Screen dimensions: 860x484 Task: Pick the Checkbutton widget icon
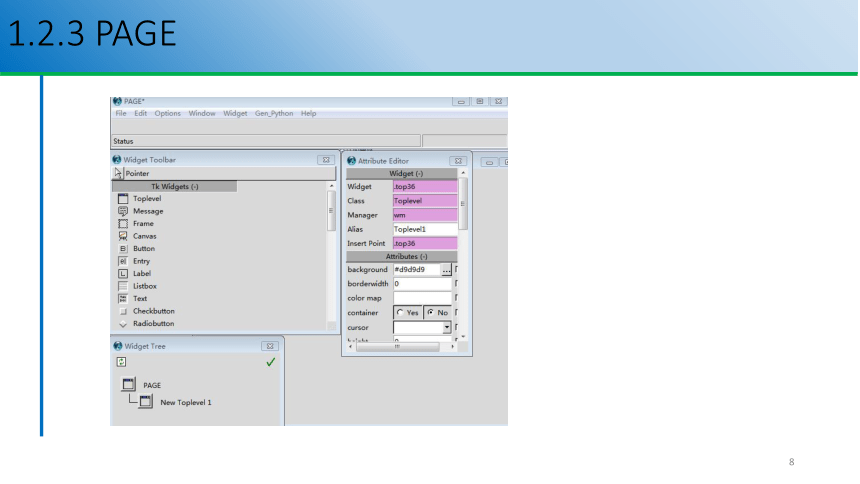[123, 312]
